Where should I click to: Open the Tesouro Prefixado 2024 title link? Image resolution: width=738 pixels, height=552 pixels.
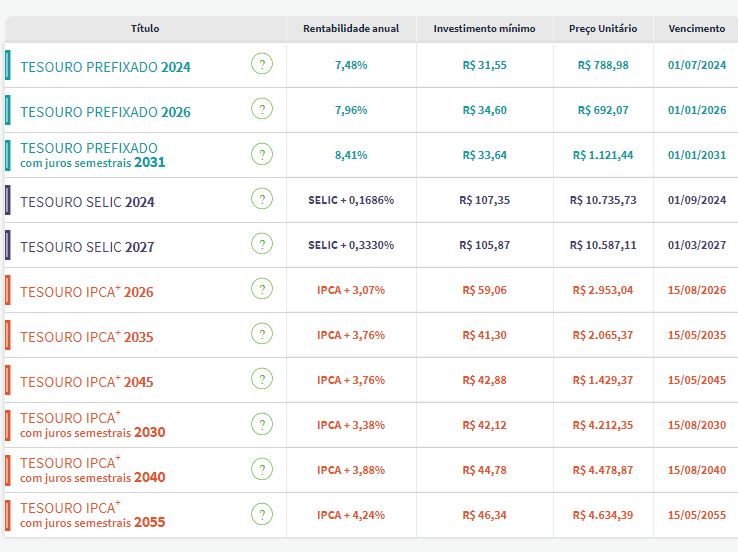coord(105,67)
